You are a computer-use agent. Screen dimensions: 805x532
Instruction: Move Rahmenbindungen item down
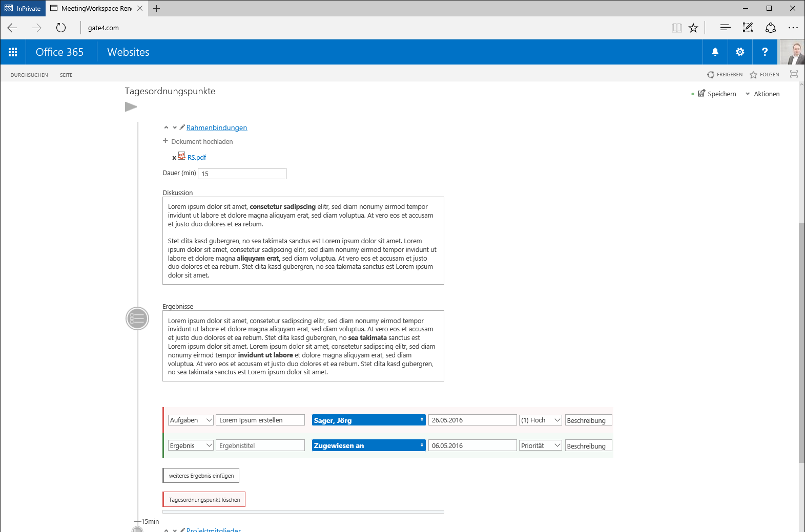coord(175,127)
